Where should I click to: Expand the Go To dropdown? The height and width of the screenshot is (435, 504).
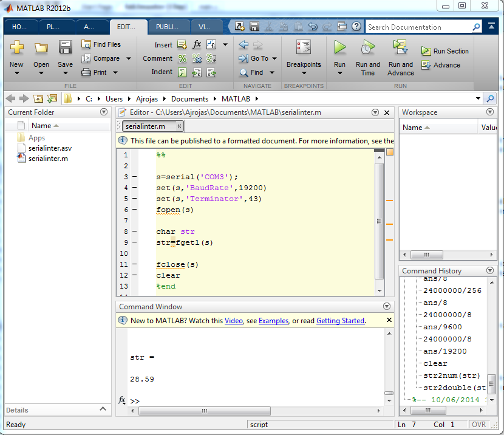(274, 59)
